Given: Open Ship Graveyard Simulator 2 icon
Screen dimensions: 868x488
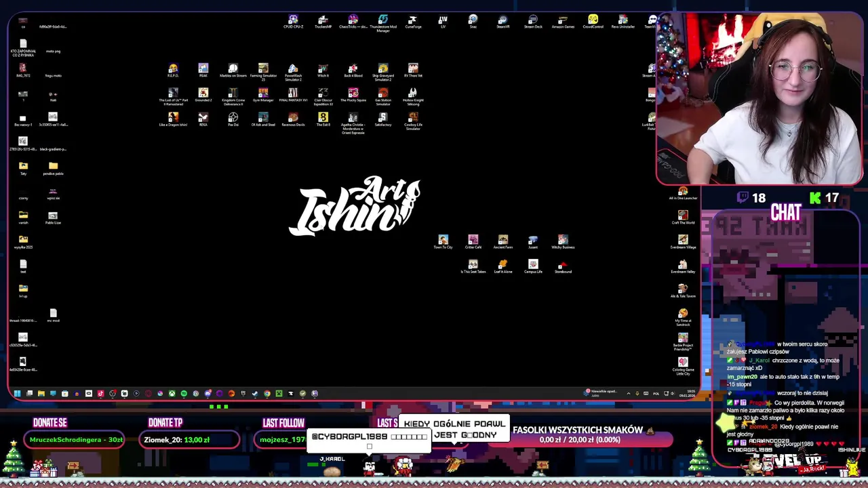Looking at the screenshot, I should coord(383,72).
